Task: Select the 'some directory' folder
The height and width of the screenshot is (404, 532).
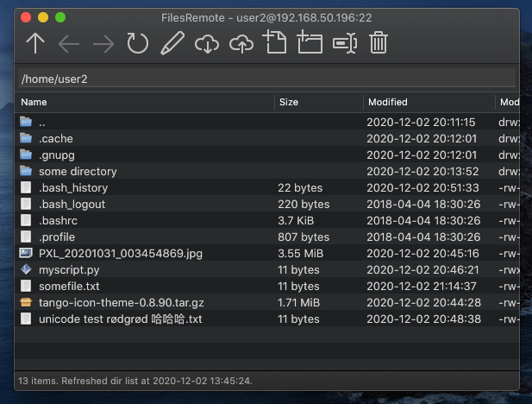Action: coord(267,171)
